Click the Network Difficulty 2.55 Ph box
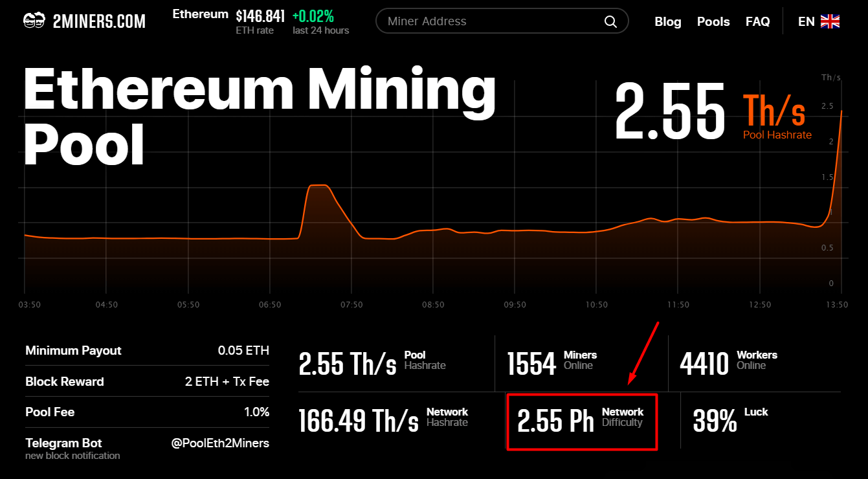 click(581, 421)
